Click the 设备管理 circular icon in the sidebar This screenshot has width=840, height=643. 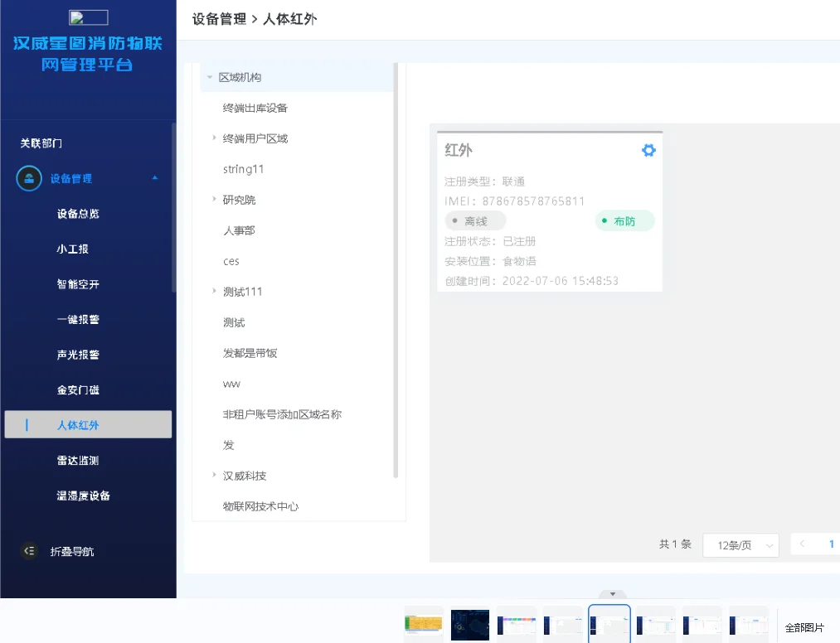[x=29, y=178]
